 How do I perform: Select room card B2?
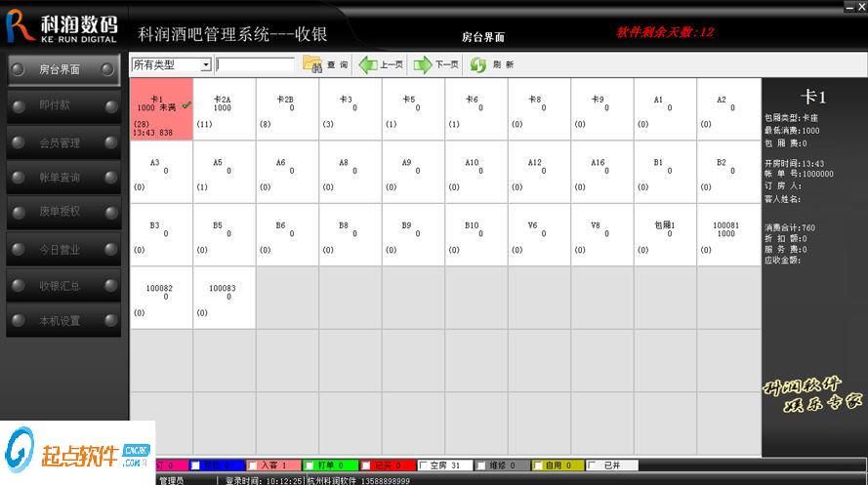728,172
